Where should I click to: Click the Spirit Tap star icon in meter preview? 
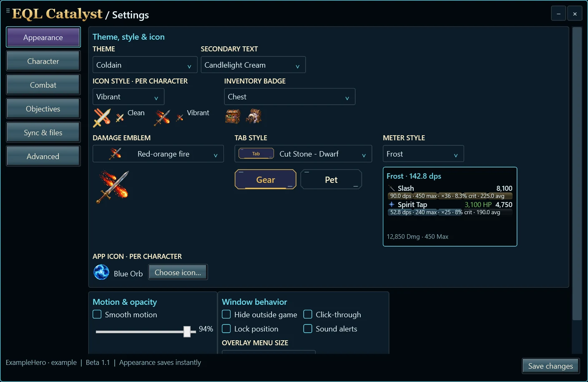coord(392,205)
